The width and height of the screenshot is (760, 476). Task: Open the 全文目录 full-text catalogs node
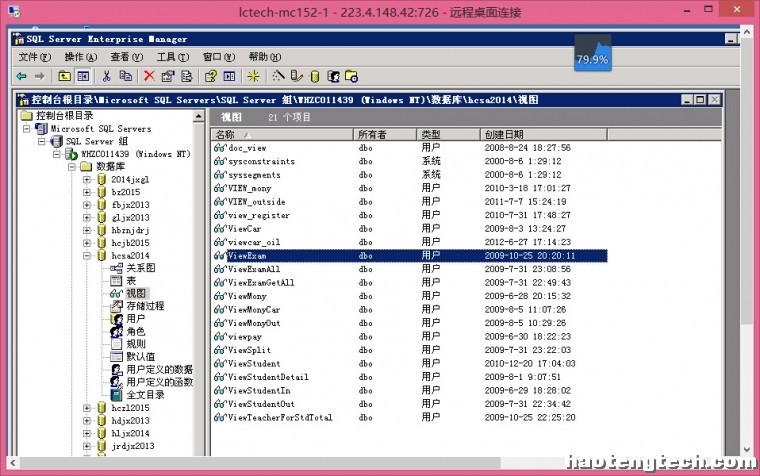click(145, 395)
